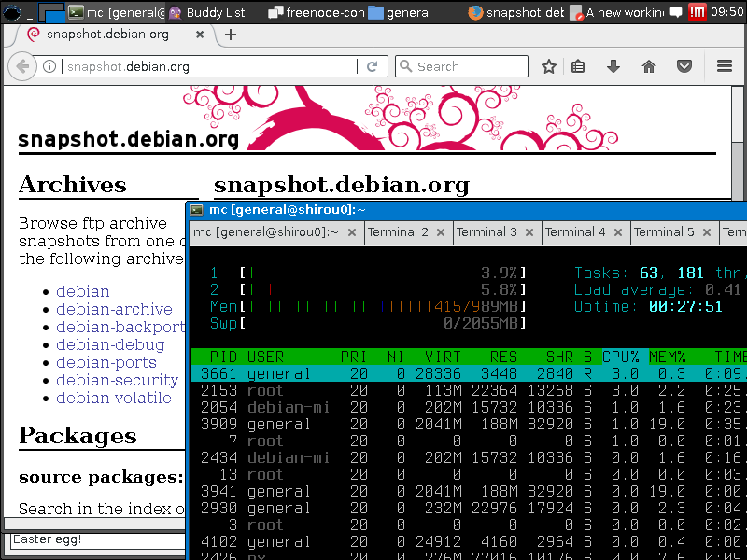Screen dimensions: 747x560
Task: Close the Terminal 3 tab
Action: 529,232
